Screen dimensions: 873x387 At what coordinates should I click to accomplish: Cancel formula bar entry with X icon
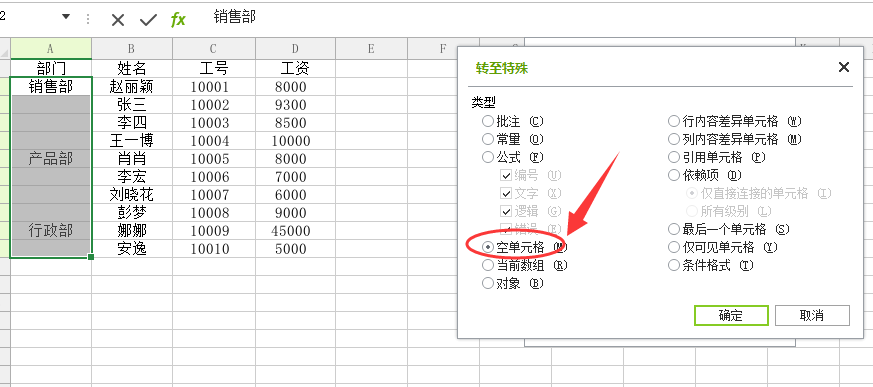click(117, 20)
